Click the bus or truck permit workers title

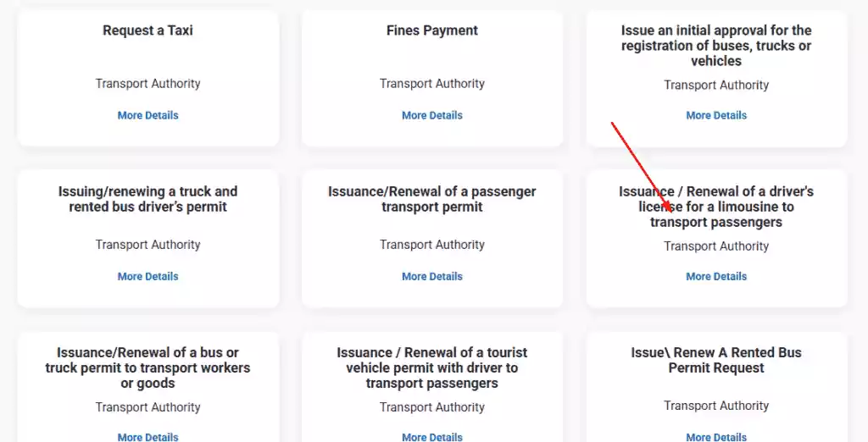147,367
